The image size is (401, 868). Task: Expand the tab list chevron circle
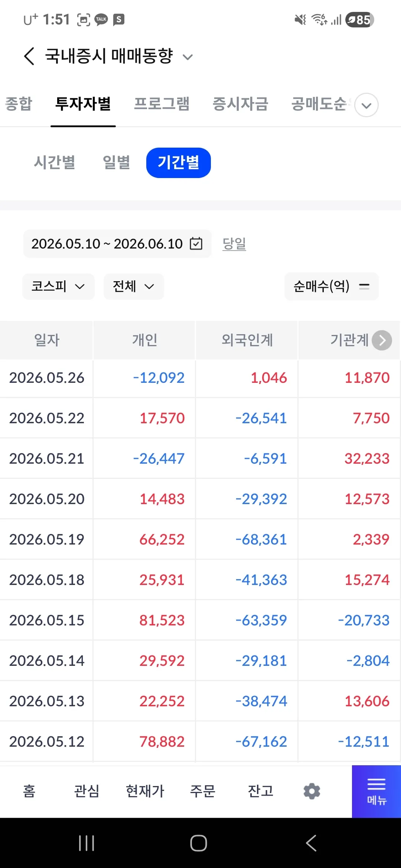(x=366, y=105)
